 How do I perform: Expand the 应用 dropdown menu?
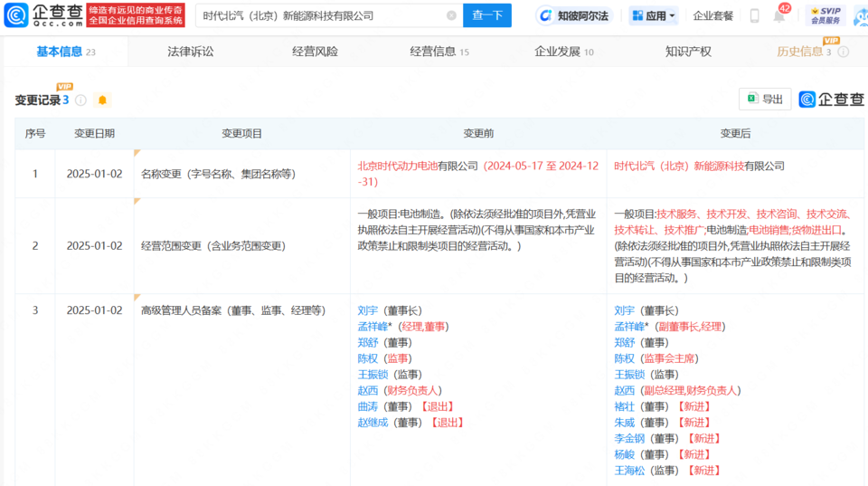coord(653,15)
